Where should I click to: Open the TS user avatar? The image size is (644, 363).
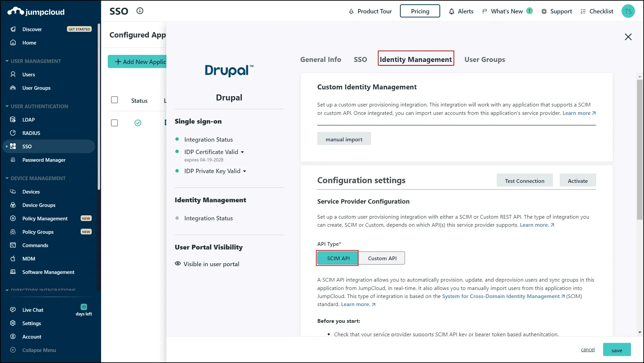click(628, 11)
